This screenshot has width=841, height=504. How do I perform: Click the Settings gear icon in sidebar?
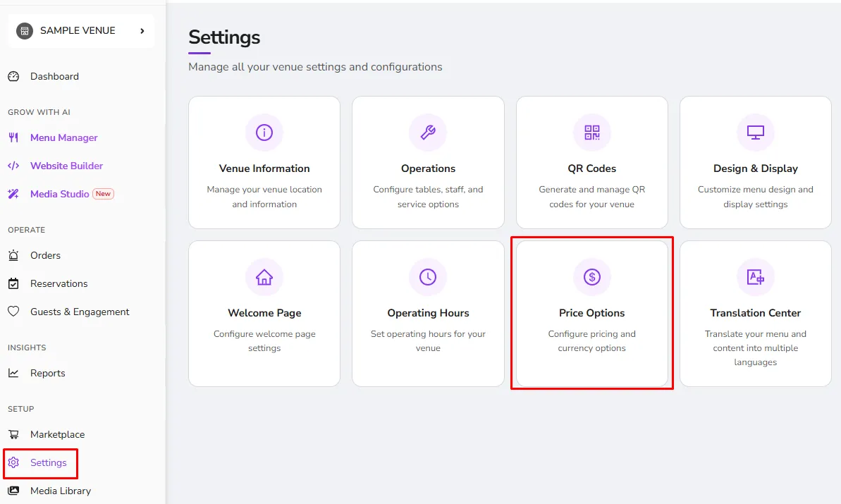point(13,462)
